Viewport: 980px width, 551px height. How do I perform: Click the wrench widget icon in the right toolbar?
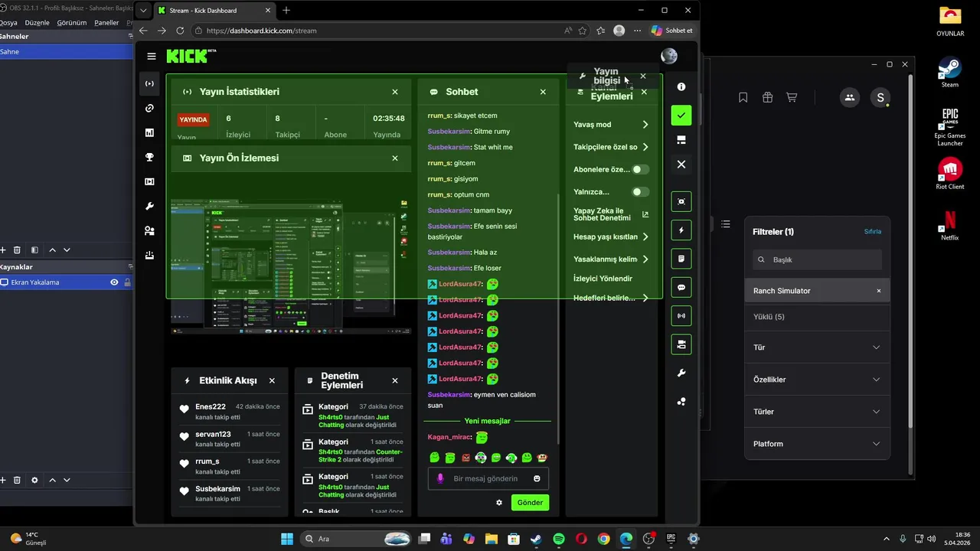click(x=681, y=373)
